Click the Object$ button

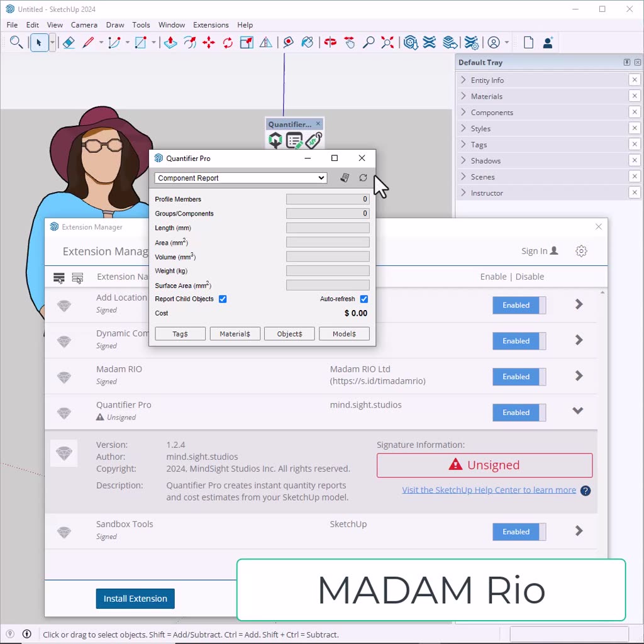pyautogui.click(x=289, y=334)
